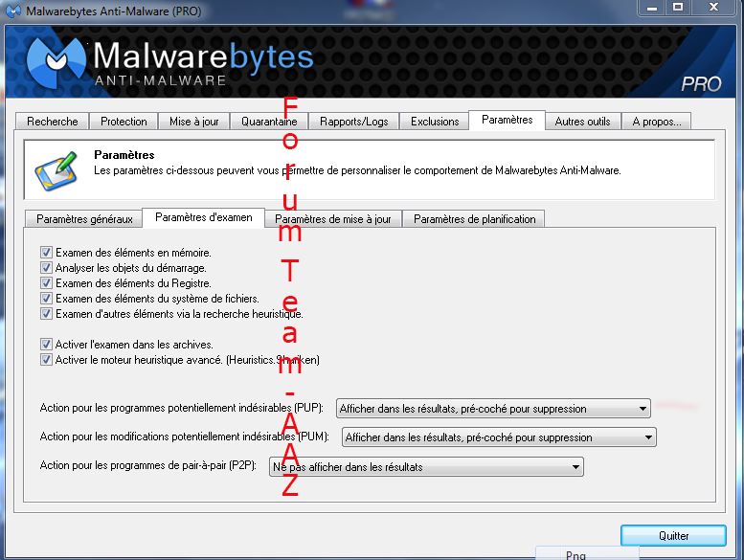744x560 pixels.
Task: Open the A propos... tab
Action: pos(657,122)
